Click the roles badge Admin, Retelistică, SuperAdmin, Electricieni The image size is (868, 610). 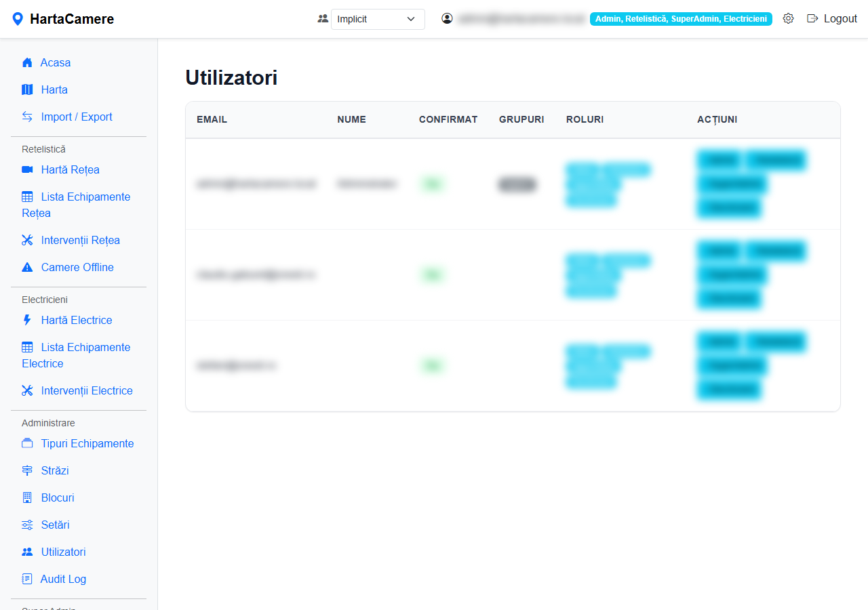[681, 19]
